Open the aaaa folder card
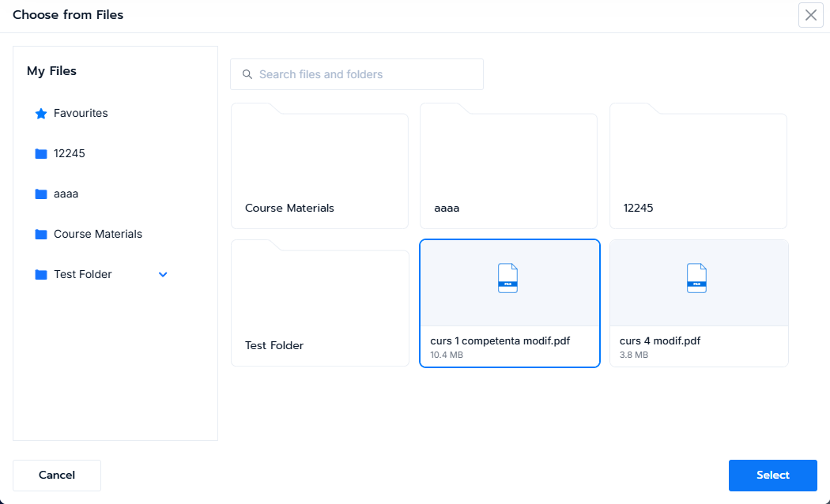The width and height of the screenshot is (830, 504). click(x=509, y=166)
